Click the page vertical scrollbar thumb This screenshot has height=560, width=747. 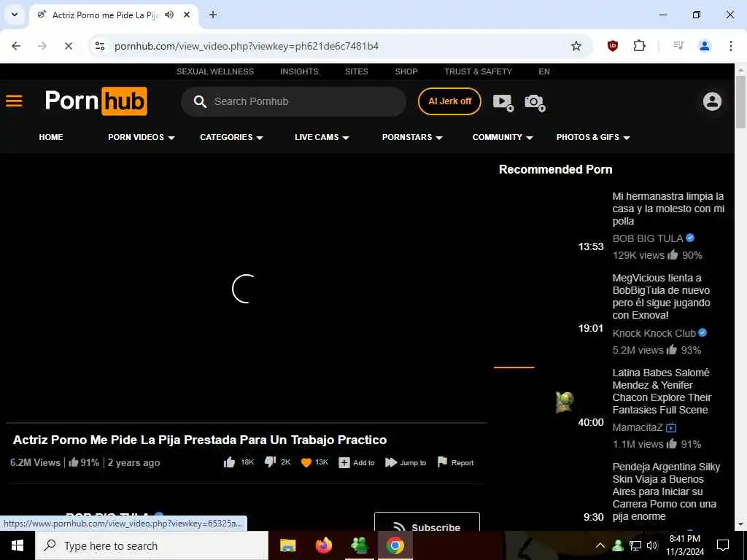pyautogui.click(x=740, y=101)
